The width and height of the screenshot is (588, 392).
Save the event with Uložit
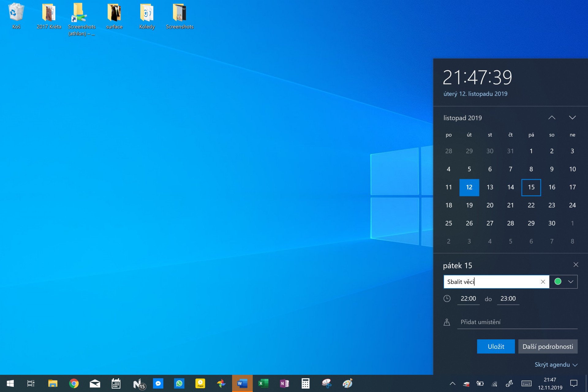(x=496, y=346)
